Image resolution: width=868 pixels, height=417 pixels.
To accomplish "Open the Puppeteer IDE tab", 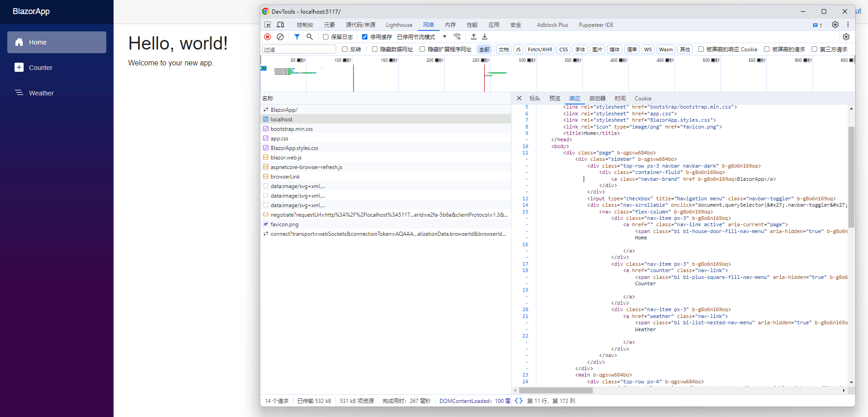I will coord(596,25).
